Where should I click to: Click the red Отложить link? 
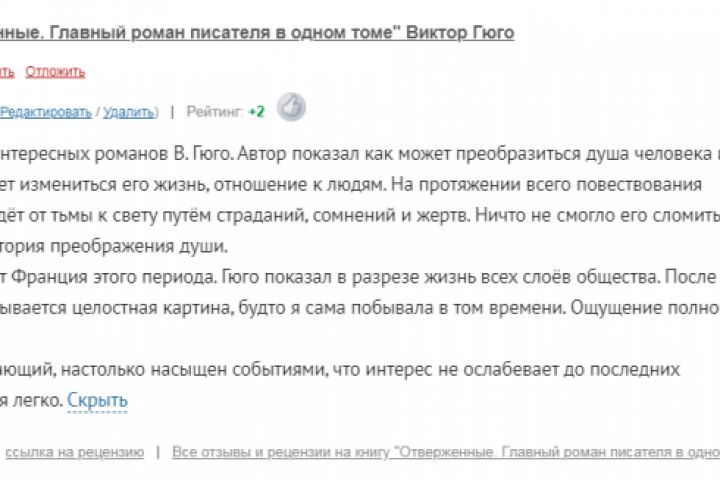55,72
